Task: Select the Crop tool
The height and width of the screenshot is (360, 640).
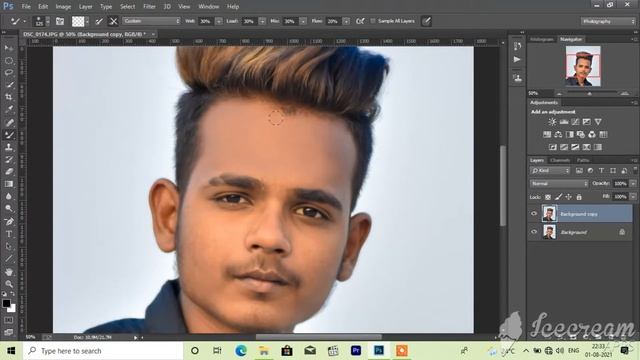Action: pyautogui.click(x=9, y=97)
